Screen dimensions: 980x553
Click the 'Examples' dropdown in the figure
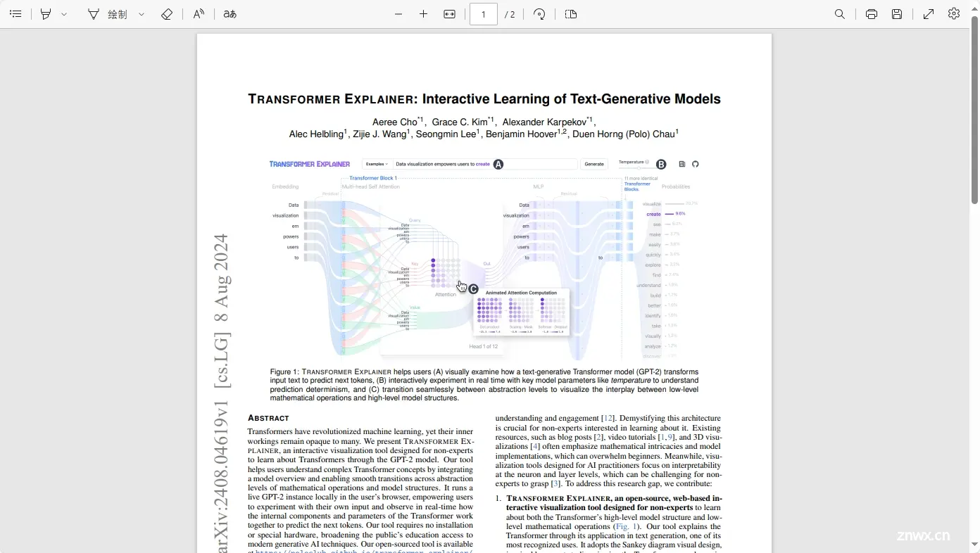click(377, 164)
